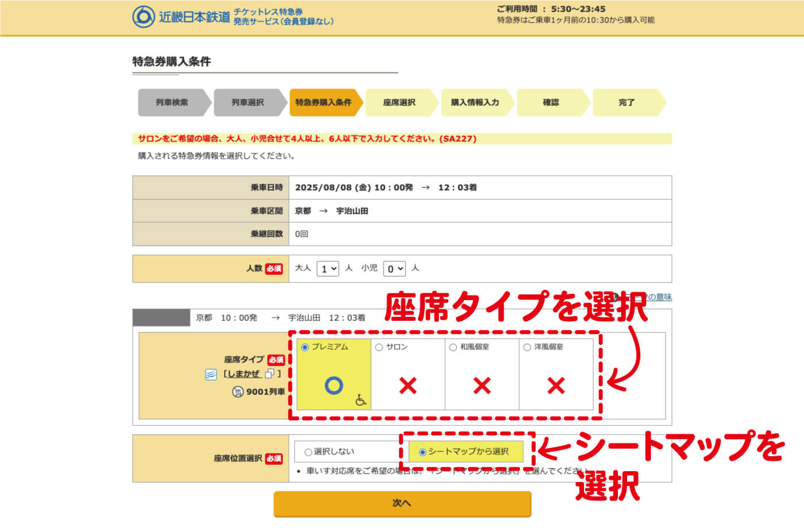This screenshot has height=532, width=804.
Task: Open the 小児 passenger count dropdown
Action: coord(394,268)
